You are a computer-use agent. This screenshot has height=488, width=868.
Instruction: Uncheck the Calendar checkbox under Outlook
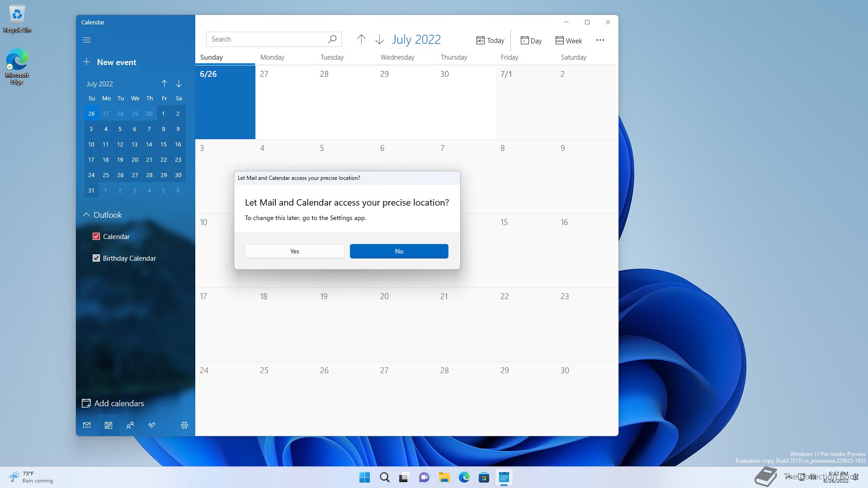96,236
